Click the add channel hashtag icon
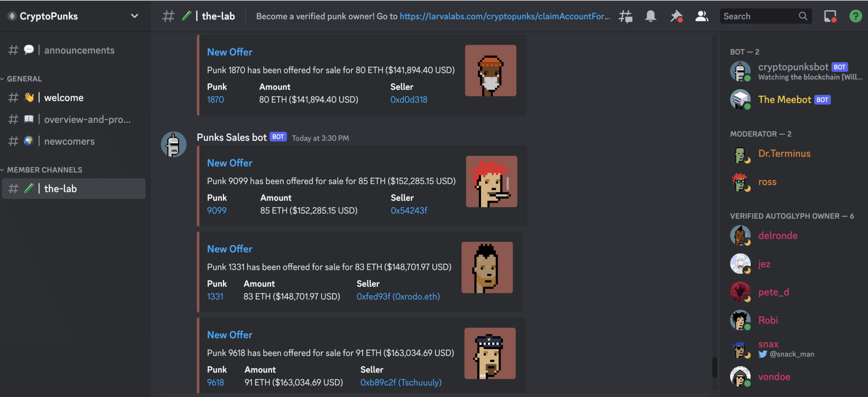The width and height of the screenshot is (868, 397). pyautogui.click(x=625, y=16)
